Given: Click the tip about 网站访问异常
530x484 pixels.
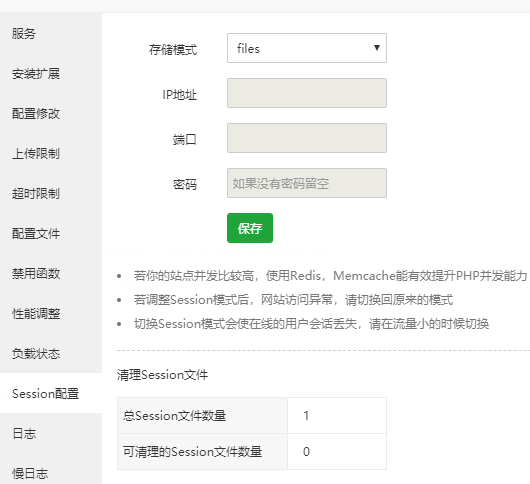Looking at the screenshot, I should (x=293, y=299).
